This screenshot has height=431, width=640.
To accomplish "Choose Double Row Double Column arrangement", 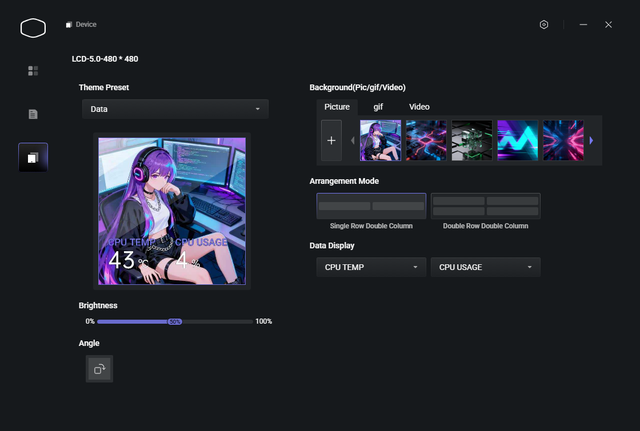I will pyautogui.click(x=485, y=206).
